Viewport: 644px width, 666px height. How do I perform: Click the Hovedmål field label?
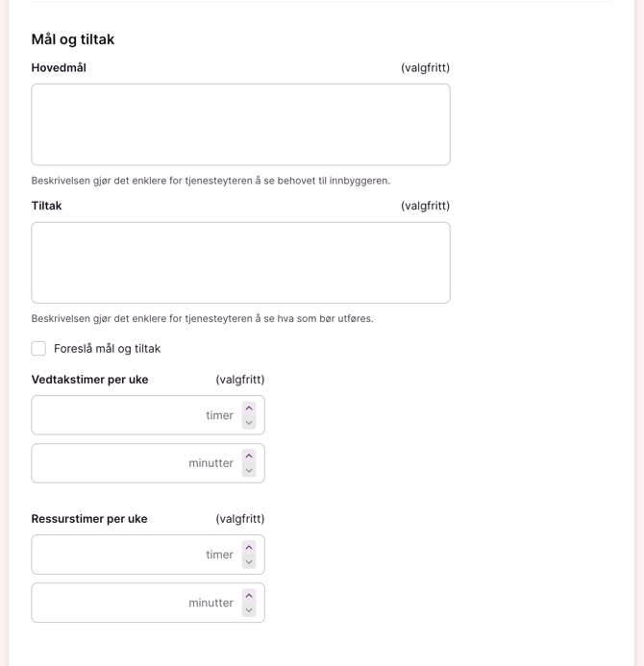pos(59,68)
